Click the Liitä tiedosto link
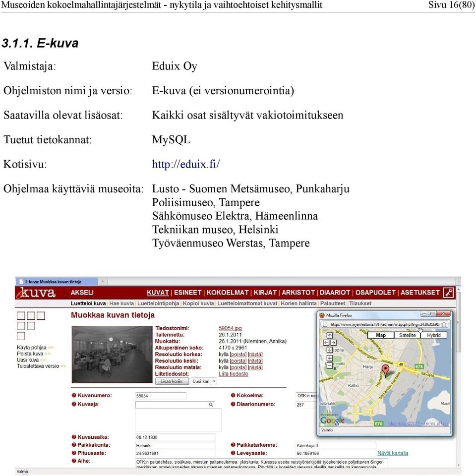 pyautogui.click(x=233, y=374)
